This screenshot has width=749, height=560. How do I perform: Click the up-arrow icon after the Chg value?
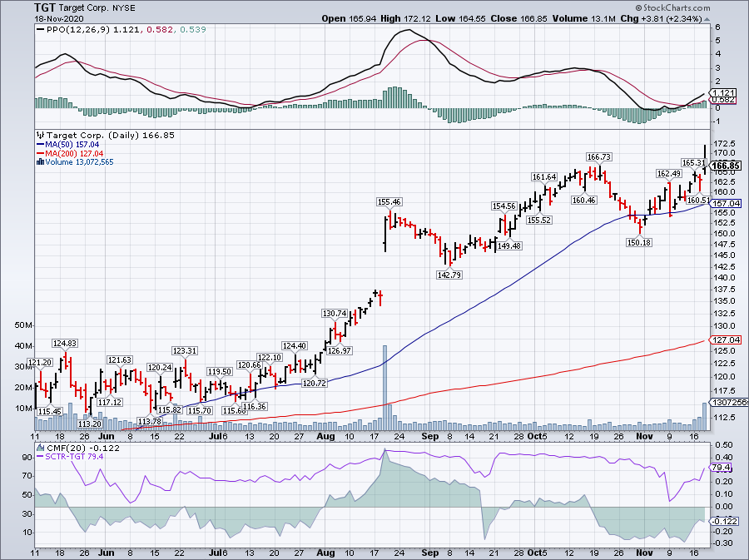707,18
